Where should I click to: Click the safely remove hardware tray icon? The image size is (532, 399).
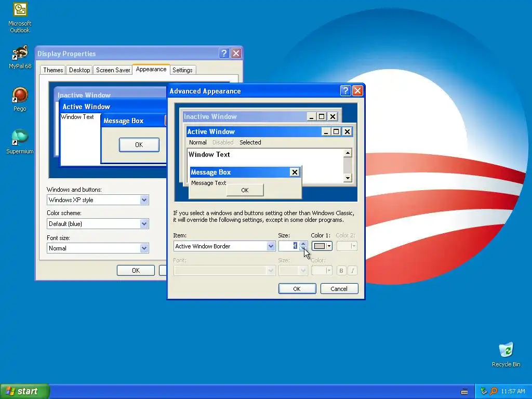(x=484, y=391)
